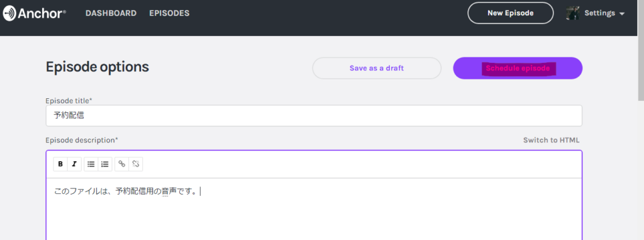Expand the Settings dropdown arrow
Viewport: 644px width, 240px height.
click(622, 14)
